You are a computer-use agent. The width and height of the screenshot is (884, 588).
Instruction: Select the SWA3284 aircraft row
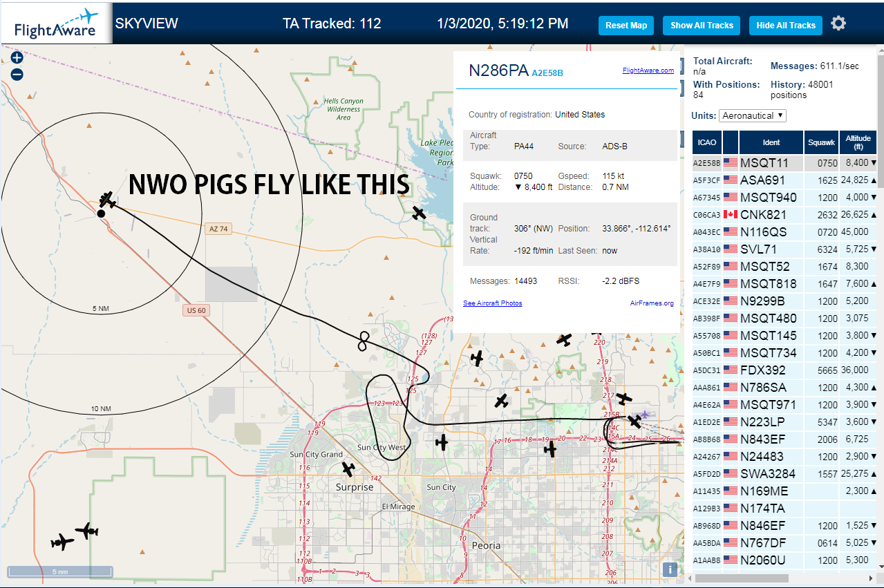pyautogui.click(x=786, y=474)
